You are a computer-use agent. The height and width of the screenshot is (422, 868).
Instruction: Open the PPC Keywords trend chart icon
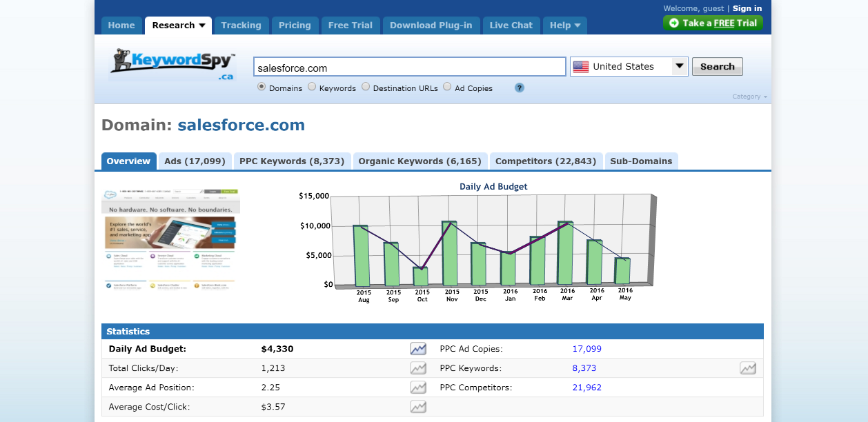pos(748,368)
